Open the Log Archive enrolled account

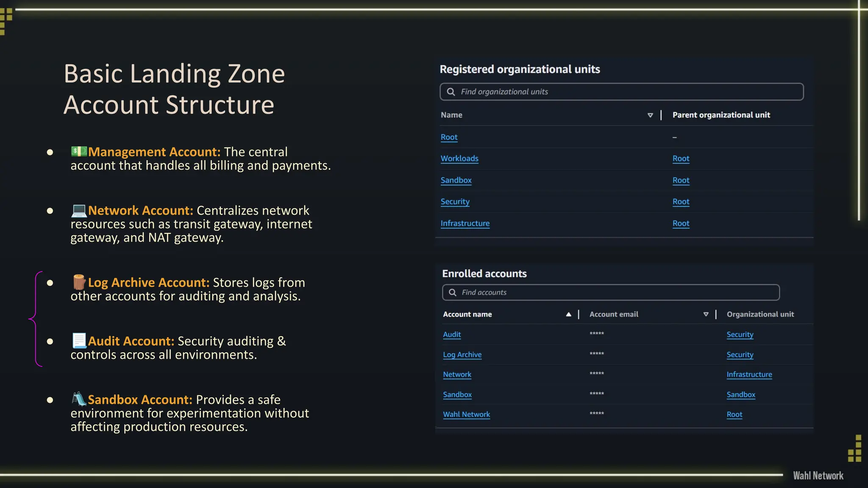[x=462, y=355]
